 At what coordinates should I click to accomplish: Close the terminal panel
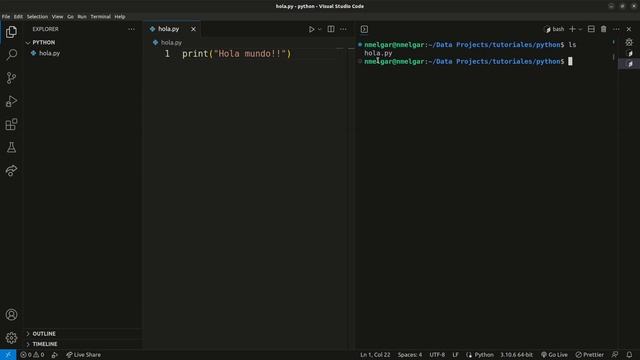pos(629,29)
